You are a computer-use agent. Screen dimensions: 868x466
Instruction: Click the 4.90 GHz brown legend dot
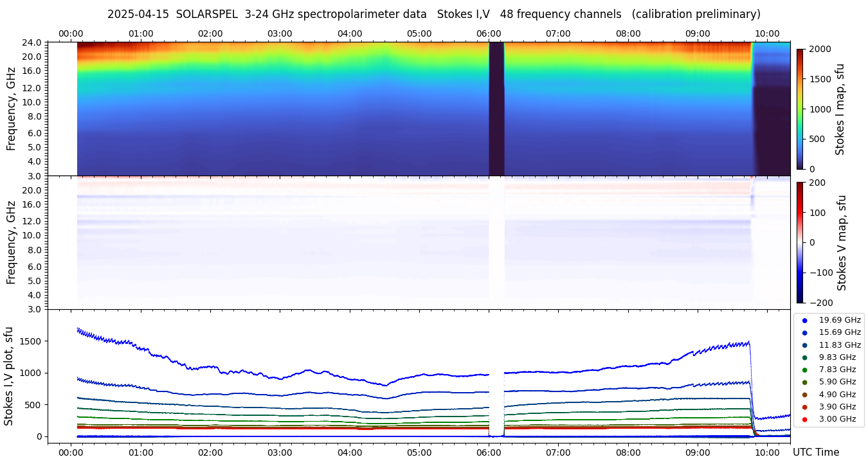[804, 395]
